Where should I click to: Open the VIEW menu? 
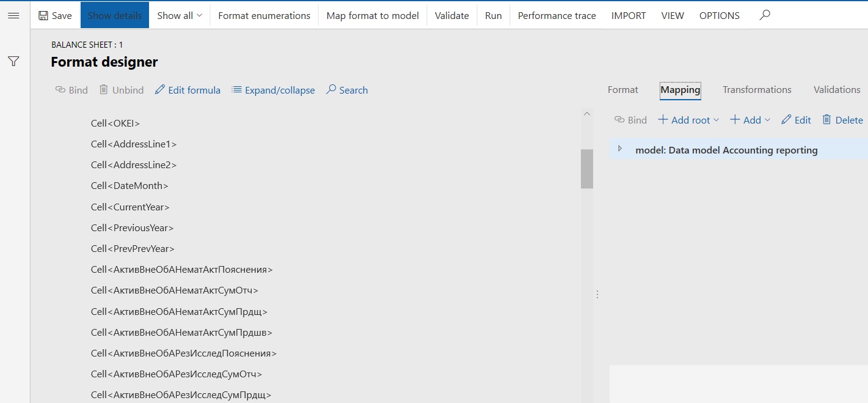tap(673, 15)
